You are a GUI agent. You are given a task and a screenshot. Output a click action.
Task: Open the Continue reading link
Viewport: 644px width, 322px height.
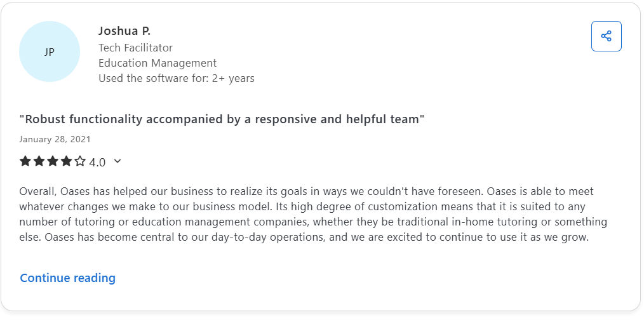tap(67, 278)
